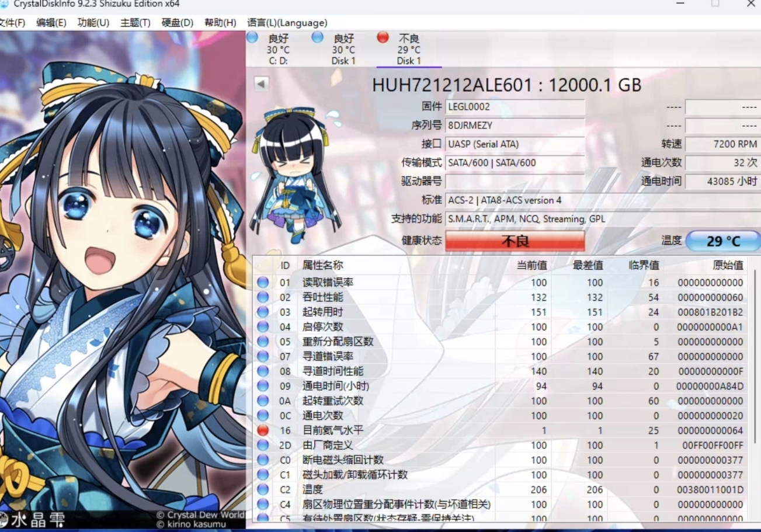The width and height of the screenshot is (761, 532).
Task: Click the 最差值 column header
Action: pos(588,265)
